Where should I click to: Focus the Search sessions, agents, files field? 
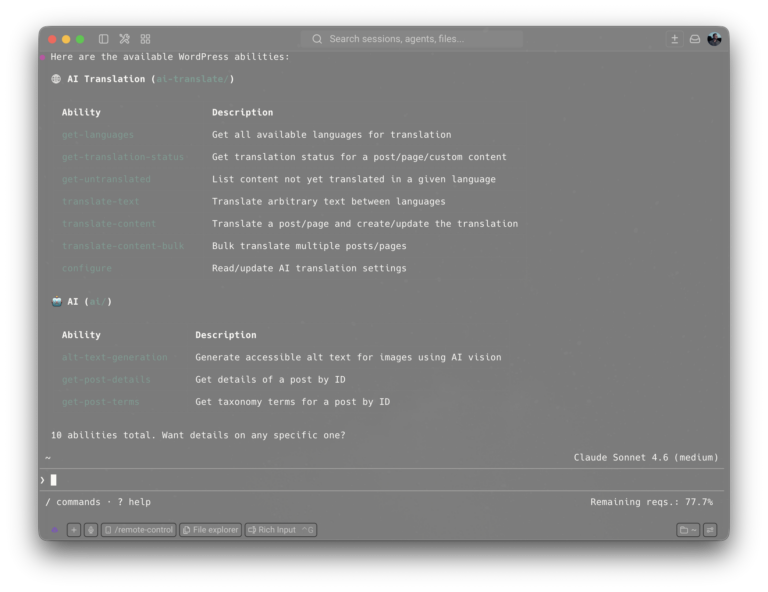[x=412, y=39]
